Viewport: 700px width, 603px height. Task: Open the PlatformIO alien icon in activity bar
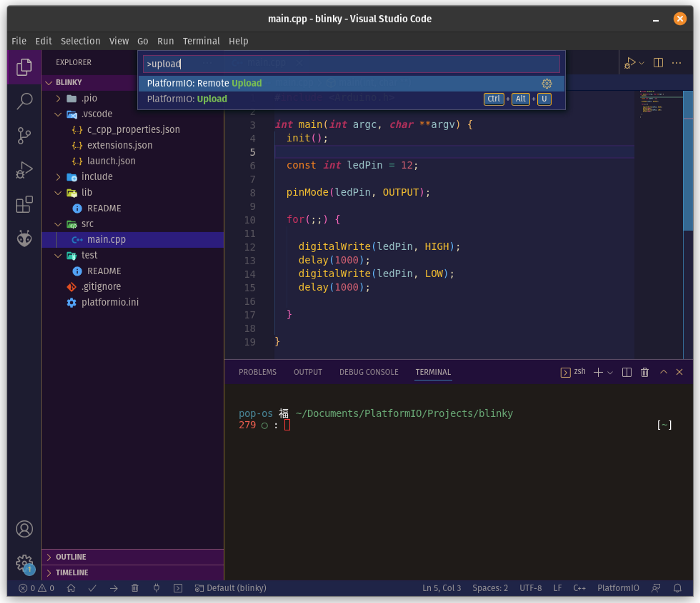[x=24, y=238]
